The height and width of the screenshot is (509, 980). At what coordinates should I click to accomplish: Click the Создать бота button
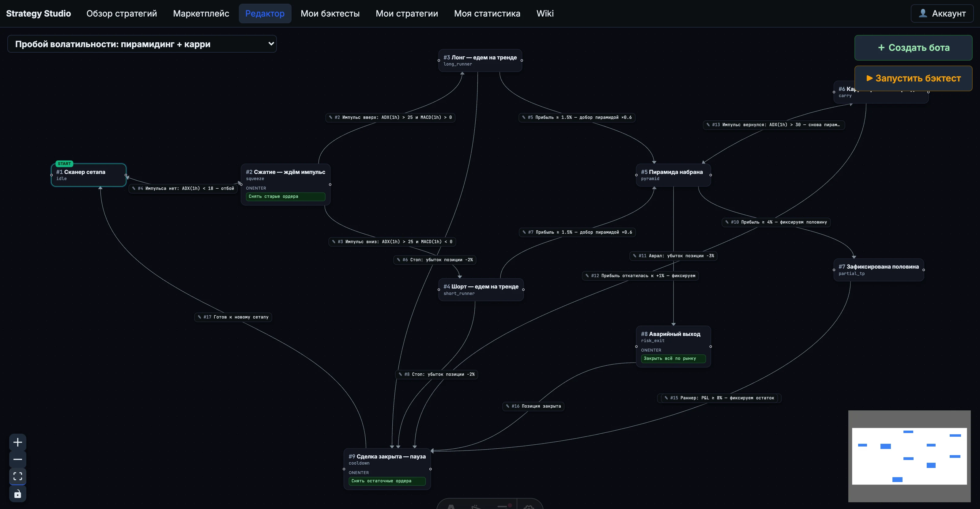[913, 47]
